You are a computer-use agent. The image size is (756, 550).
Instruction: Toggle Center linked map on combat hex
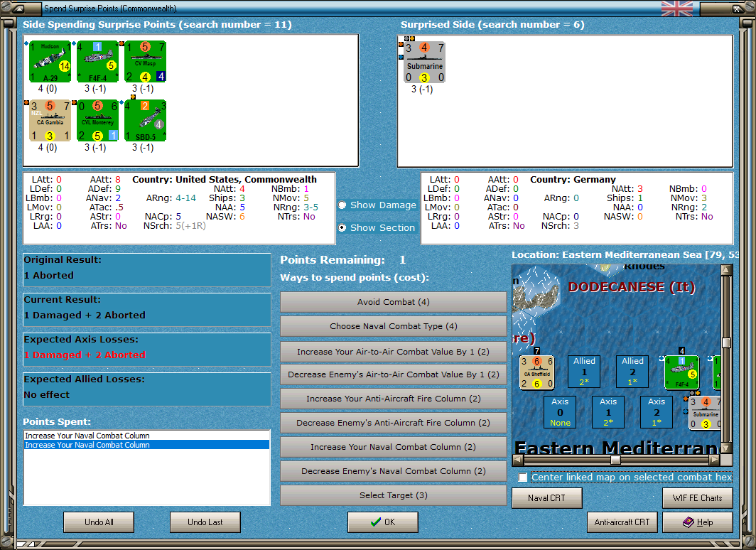[523, 478]
